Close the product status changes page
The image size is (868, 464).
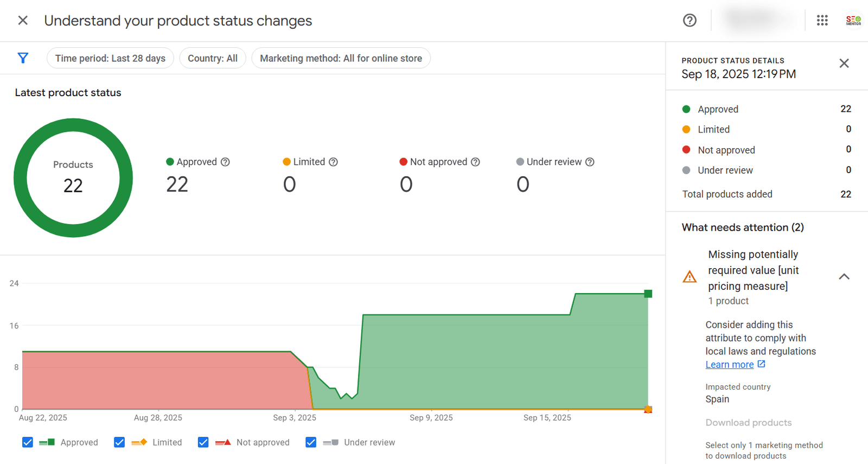(x=23, y=21)
